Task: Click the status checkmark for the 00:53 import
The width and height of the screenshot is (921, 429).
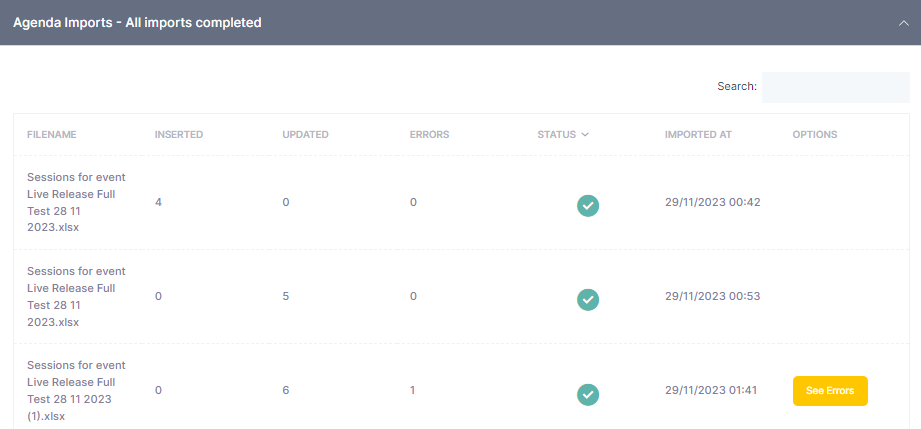Action: click(588, 299)
